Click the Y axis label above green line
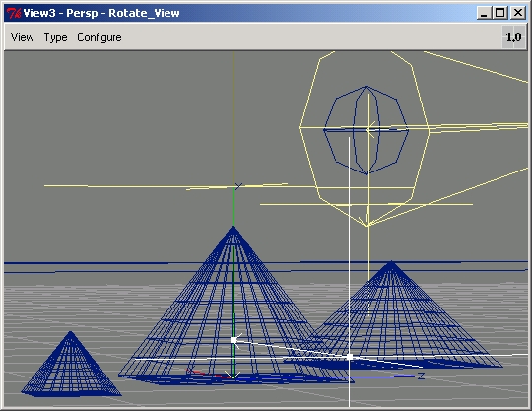The image size is (532, 411). tap(238, 186)
